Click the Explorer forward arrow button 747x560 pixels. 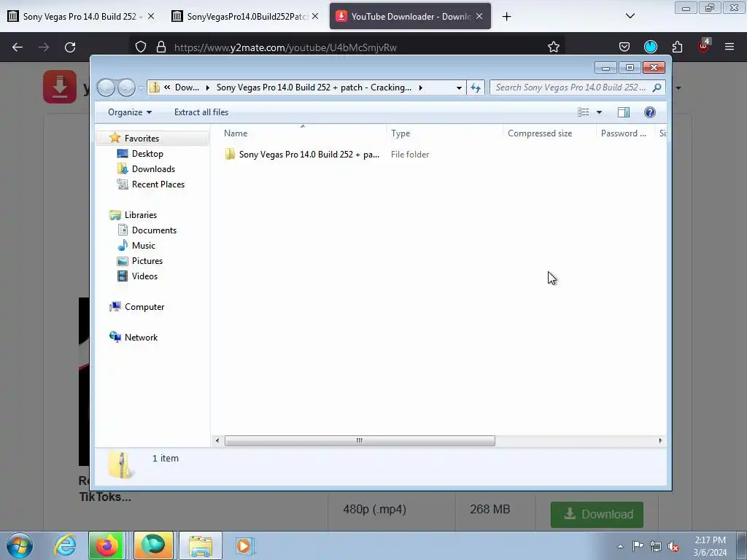pos(126,87)
